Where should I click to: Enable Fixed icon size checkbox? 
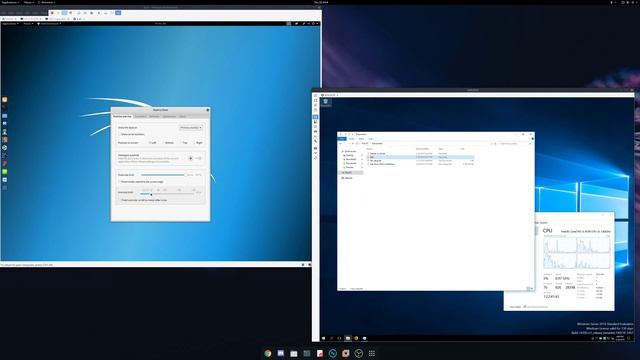(143, 200)
